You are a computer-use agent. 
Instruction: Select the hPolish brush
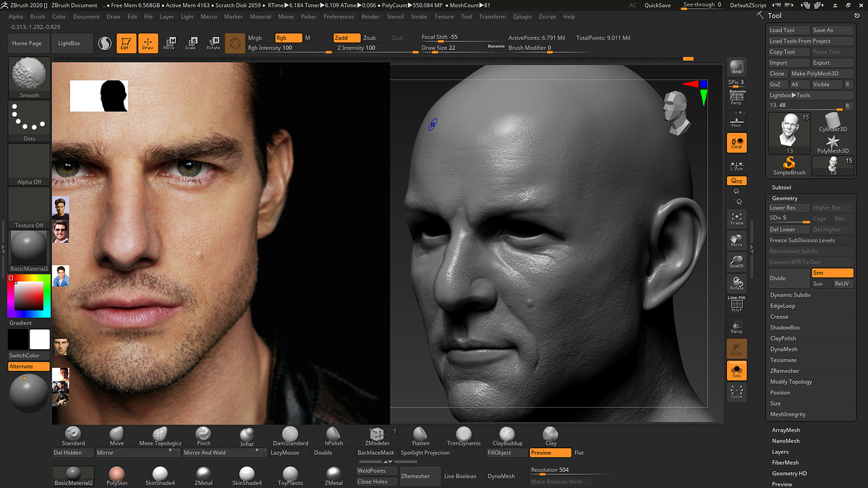point(333,435)
